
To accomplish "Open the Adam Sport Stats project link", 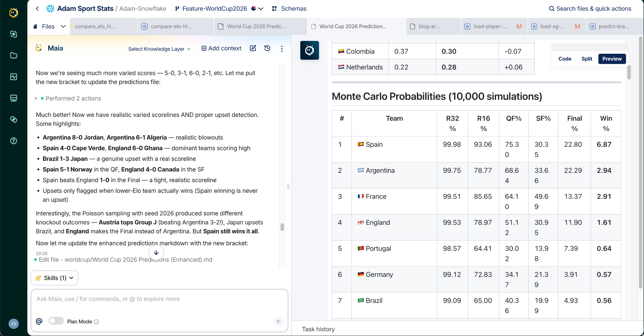I will tap(85, 8).
